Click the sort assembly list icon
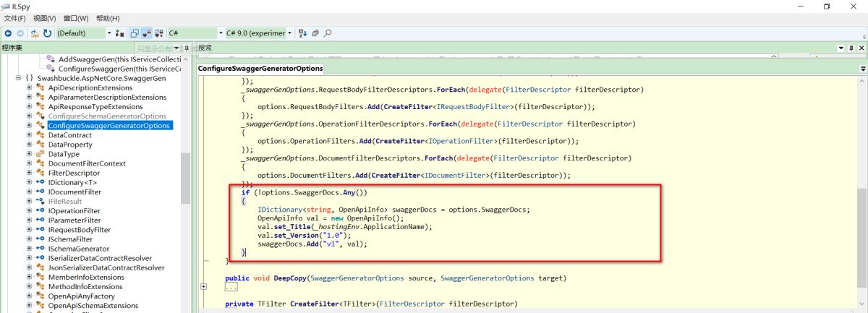The image size is (868, 313). [x=302, y=33]
